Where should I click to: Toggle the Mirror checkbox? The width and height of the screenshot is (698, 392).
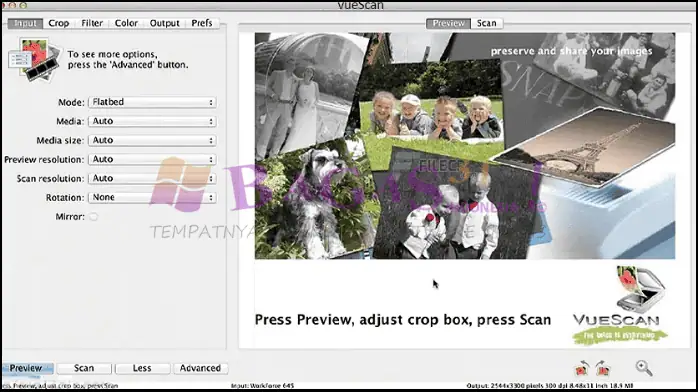(x=93, y=217)
